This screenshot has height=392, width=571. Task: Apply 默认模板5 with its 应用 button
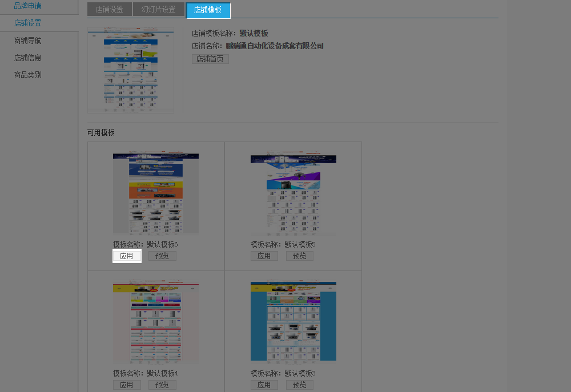point(264,256)
